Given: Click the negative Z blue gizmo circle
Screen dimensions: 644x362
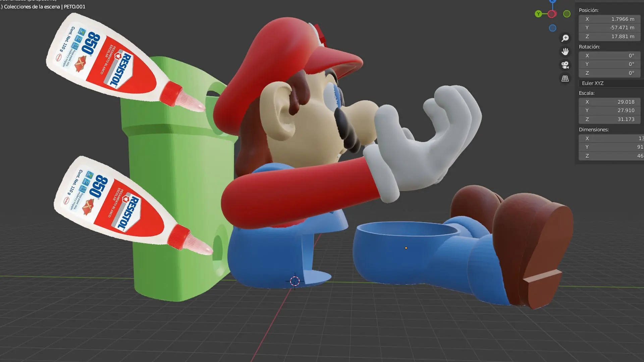Looking at the screenshot, I should [x=553, y=28].
